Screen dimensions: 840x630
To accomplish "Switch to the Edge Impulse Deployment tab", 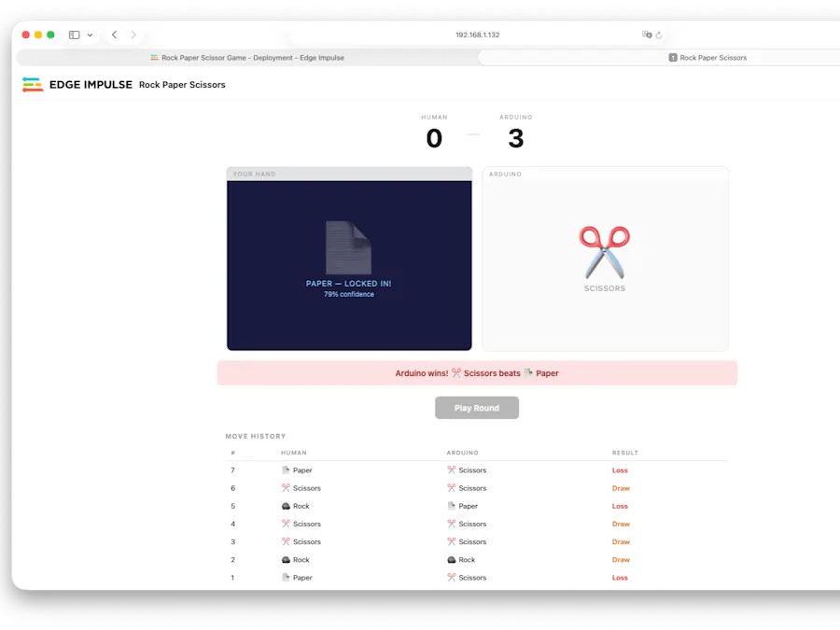I will pyautogui.click(x=247, y=57).
